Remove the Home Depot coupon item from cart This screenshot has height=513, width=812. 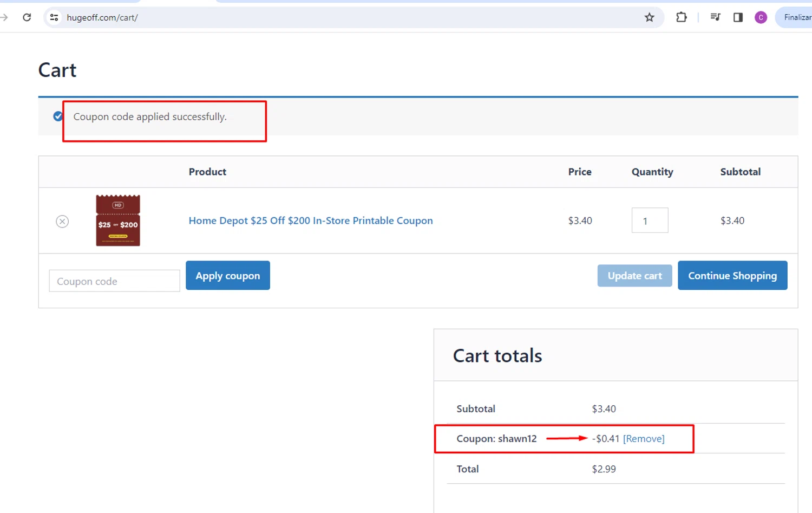tap(62, 221)
